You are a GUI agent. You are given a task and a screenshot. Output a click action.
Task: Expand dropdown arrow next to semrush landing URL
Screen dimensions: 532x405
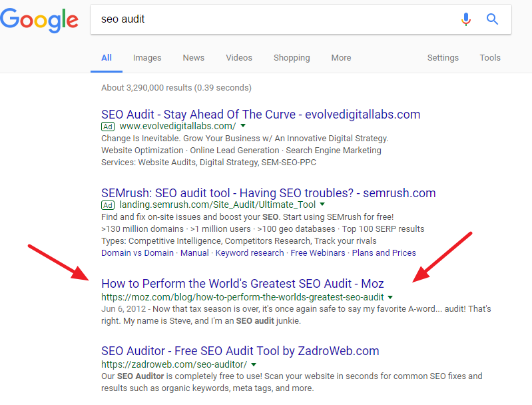322,204
